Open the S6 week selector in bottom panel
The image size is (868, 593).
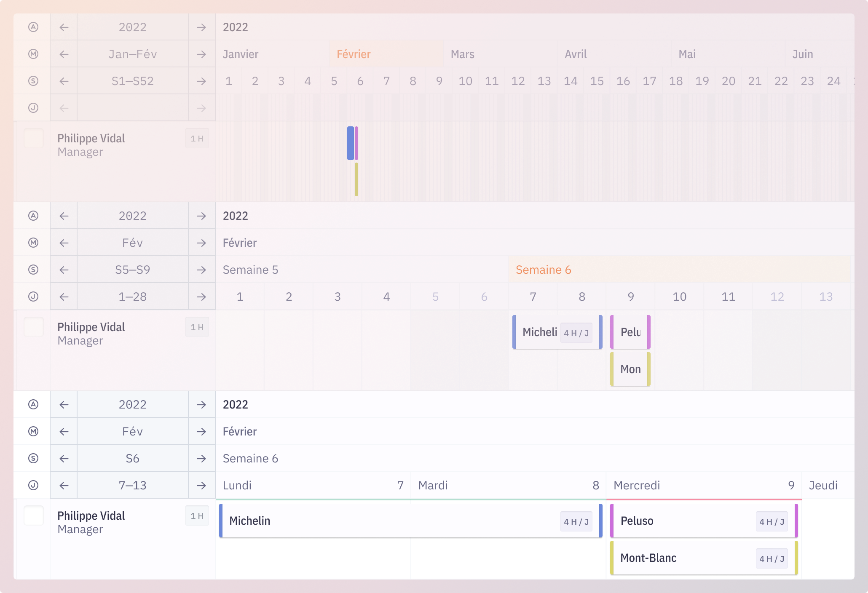tap(132, 458)
